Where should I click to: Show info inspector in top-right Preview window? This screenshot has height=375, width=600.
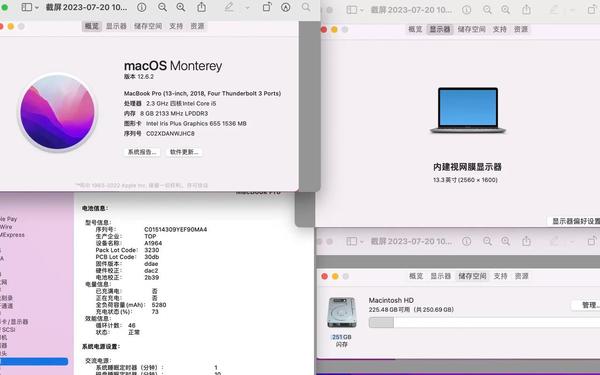[x=466, y=10]
